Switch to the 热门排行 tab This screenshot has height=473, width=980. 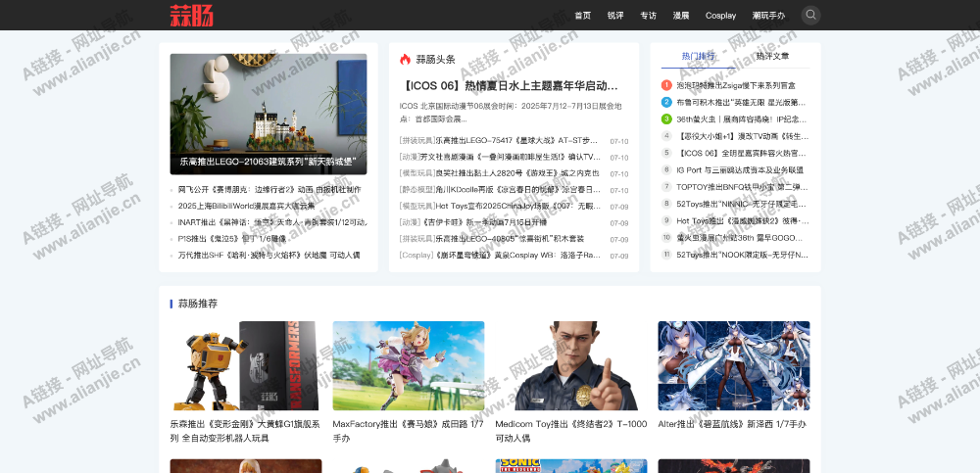(698, 56)
